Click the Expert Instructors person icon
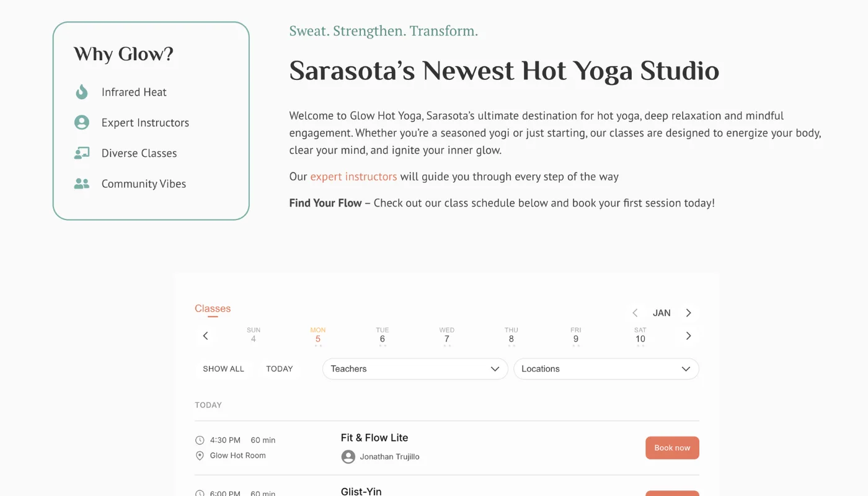This screenshot has width=868, height=496. (x=81, y=122)
